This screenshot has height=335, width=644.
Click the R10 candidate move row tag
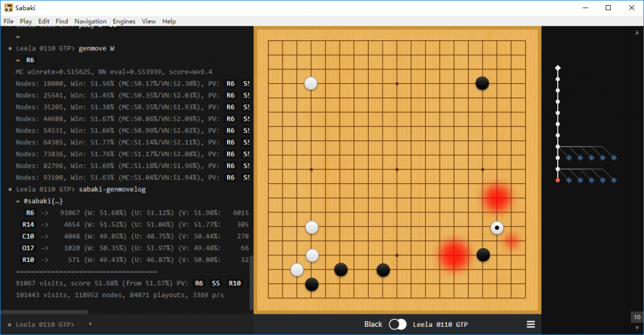(x=28, y=260)
